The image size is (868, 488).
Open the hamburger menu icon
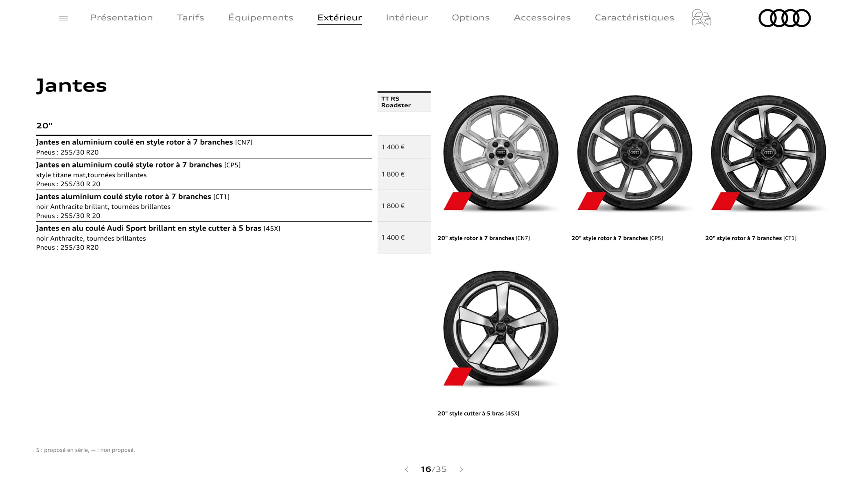[x=63, y=18]
